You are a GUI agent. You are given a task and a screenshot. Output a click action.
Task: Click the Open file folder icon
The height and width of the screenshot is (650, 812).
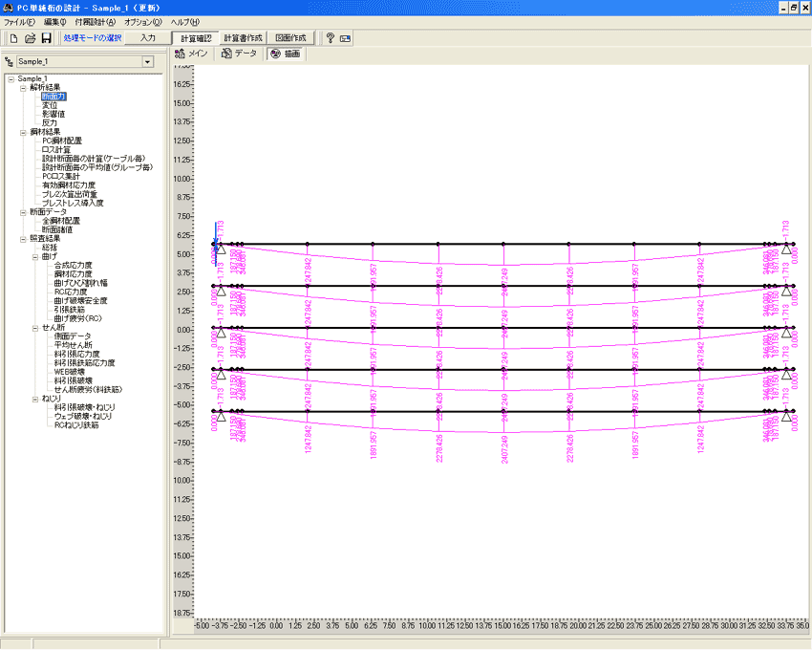point(30,38)
